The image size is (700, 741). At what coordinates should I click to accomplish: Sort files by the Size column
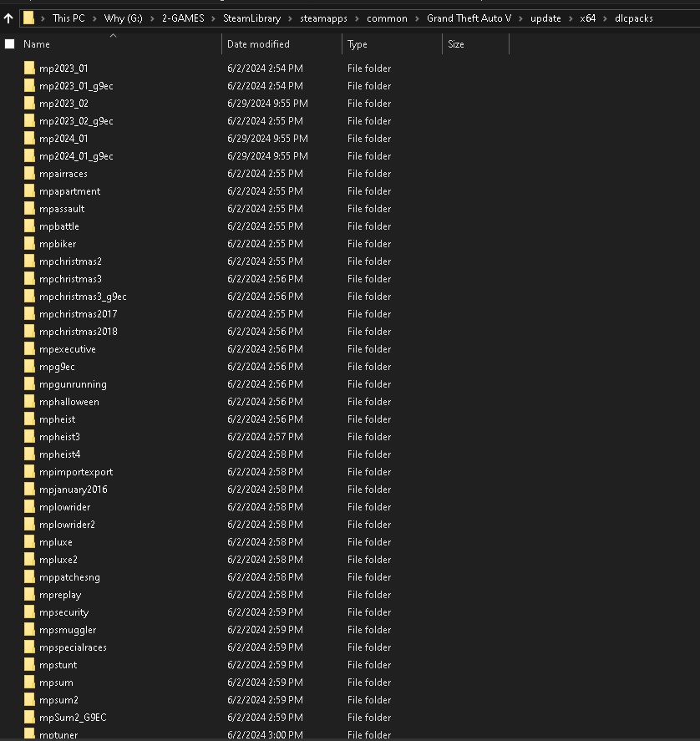tap(455, 44)
